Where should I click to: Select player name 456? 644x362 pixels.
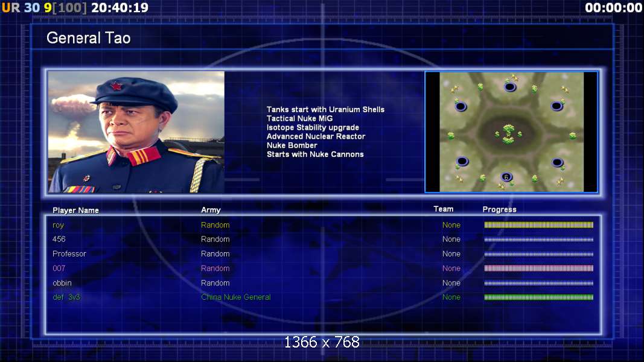[59, 239]
